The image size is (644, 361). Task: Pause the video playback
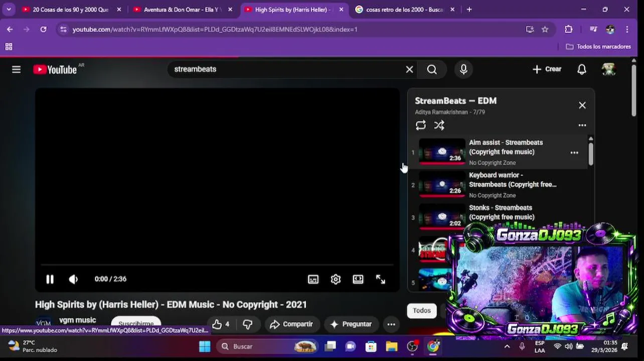pos(50,279)
